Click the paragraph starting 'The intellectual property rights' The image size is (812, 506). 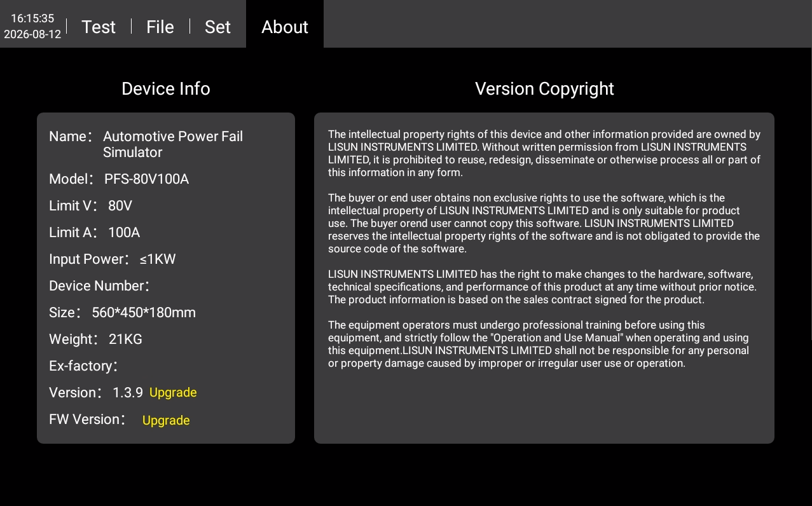pos(544,153)
